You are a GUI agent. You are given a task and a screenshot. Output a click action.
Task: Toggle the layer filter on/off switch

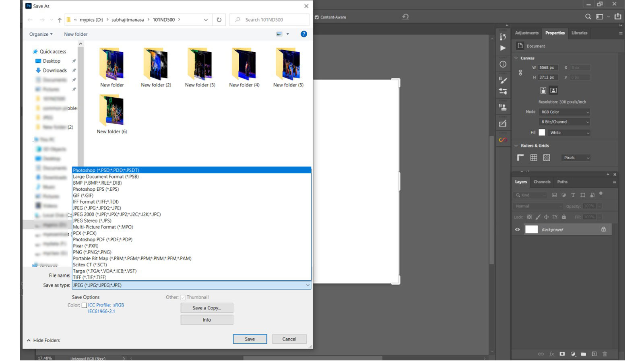coord(601,194)
